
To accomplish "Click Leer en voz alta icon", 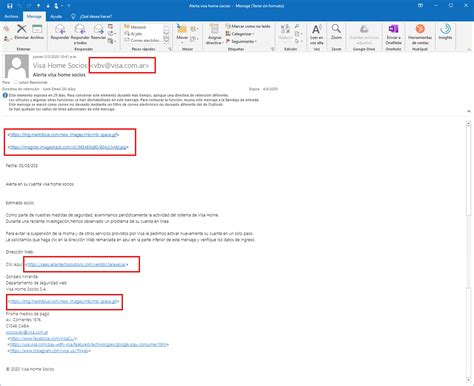I will point(317,29).
